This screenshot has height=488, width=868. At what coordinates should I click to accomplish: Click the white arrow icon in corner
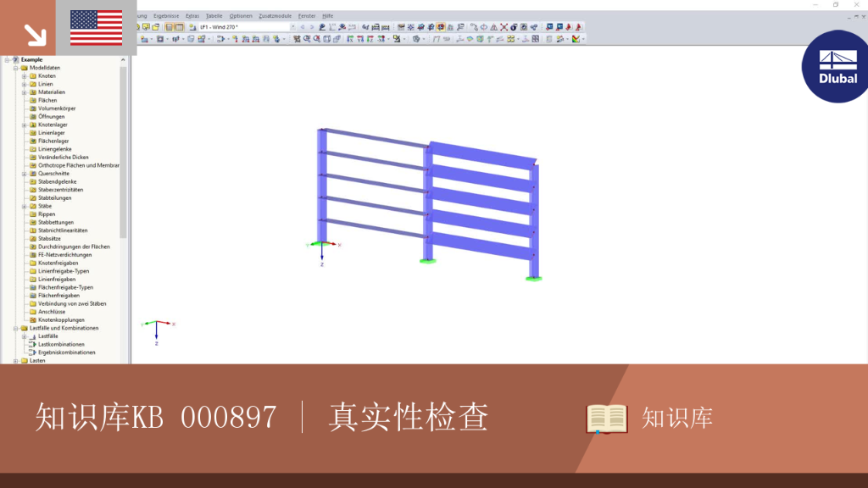coord(35,35)
